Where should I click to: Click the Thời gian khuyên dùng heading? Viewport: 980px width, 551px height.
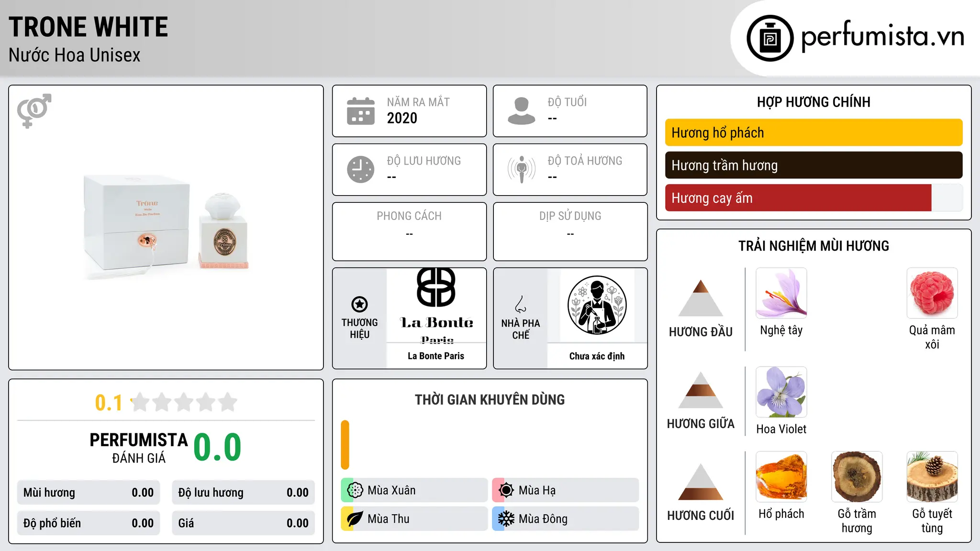[490, 399]
